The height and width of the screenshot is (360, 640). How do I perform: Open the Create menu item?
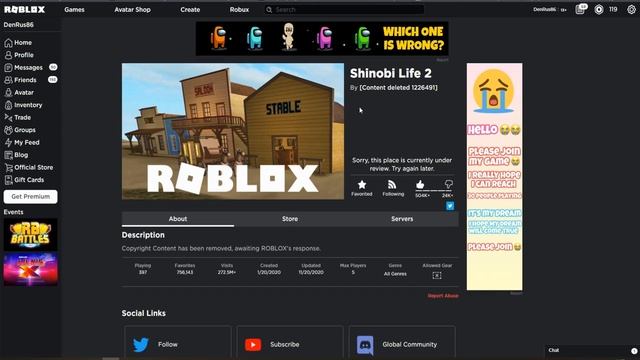point(190,9)
